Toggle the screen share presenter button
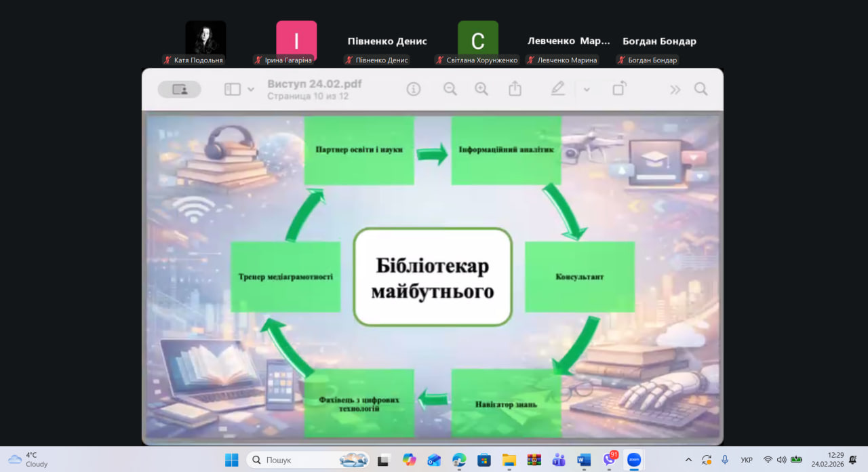 (180, 89)
